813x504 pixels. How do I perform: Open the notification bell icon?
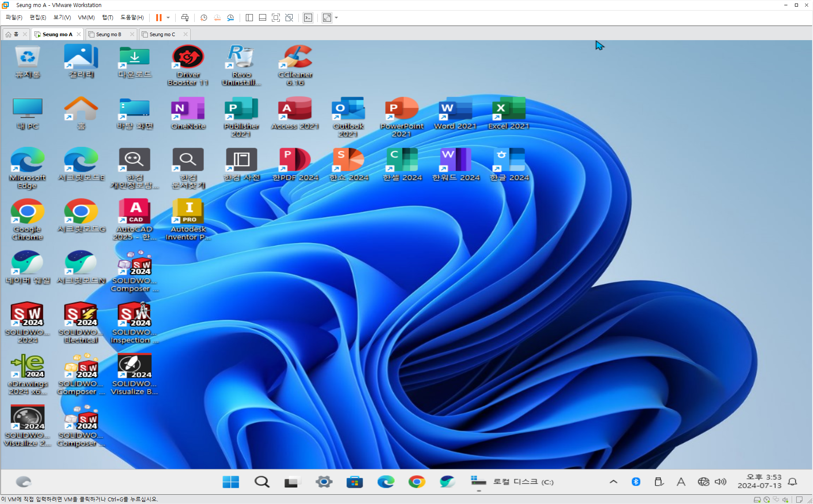point(793,482)
